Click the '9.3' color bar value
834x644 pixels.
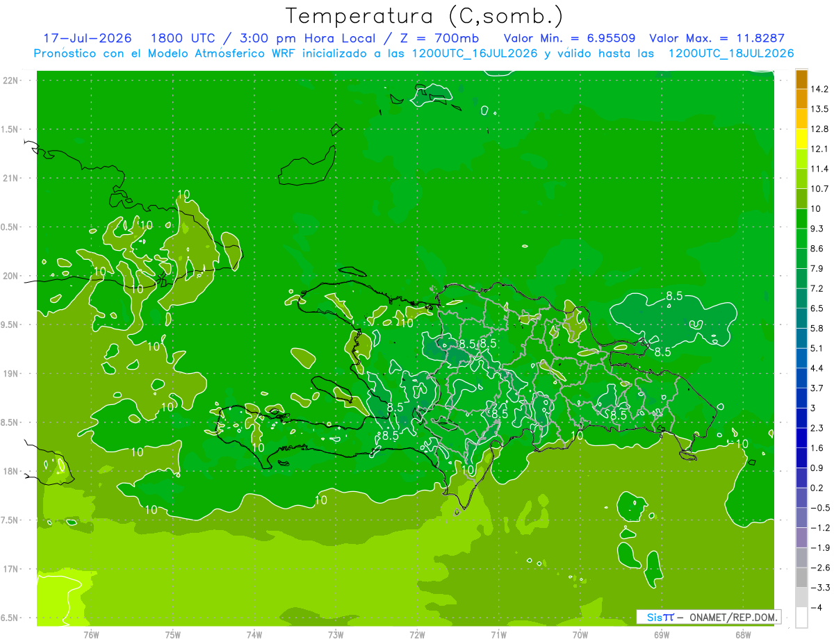click(817, 229)
